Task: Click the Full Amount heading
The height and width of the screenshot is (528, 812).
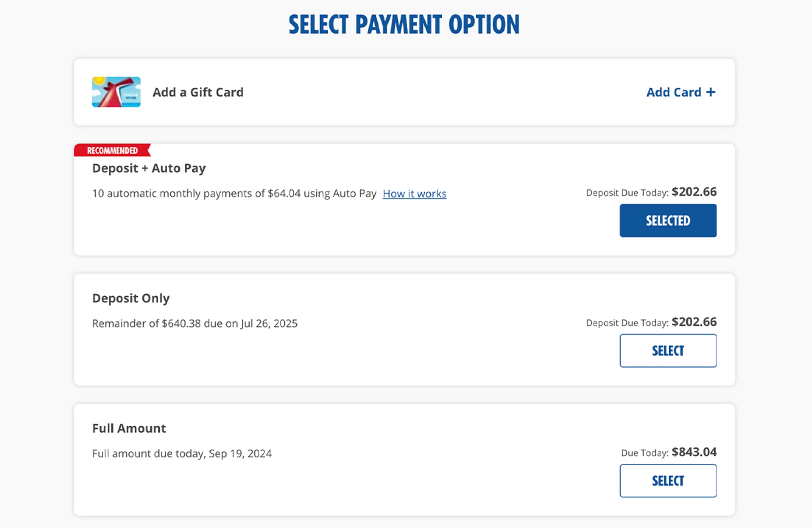Action: (129, 428)
